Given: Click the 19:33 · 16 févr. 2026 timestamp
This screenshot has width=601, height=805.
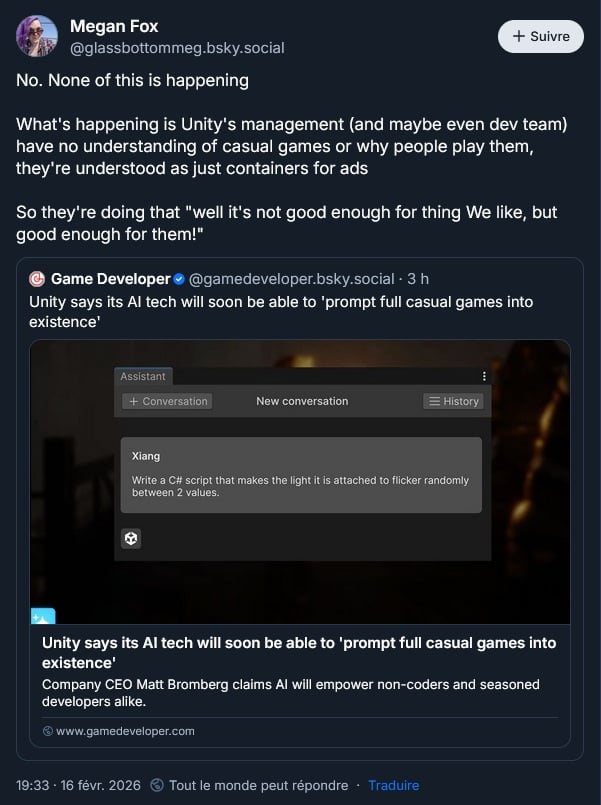Looking at the screenshot, I should (x=78, y=785).
